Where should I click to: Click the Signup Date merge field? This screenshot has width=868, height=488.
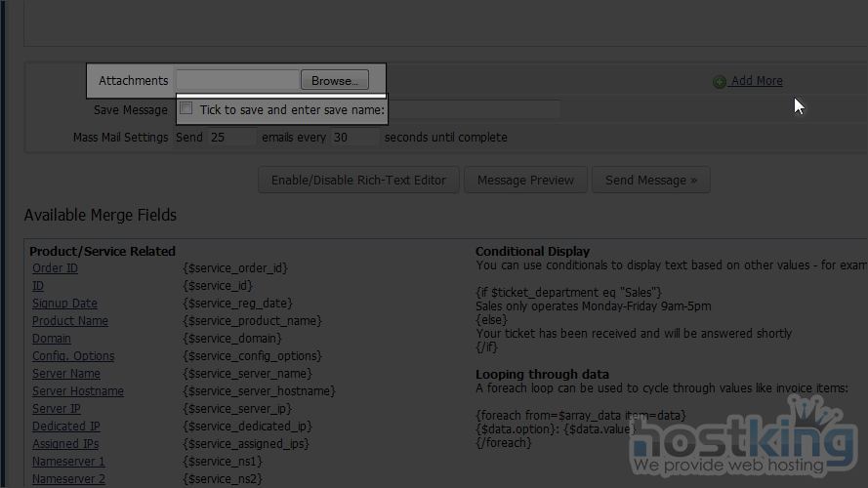coord(64,304)
